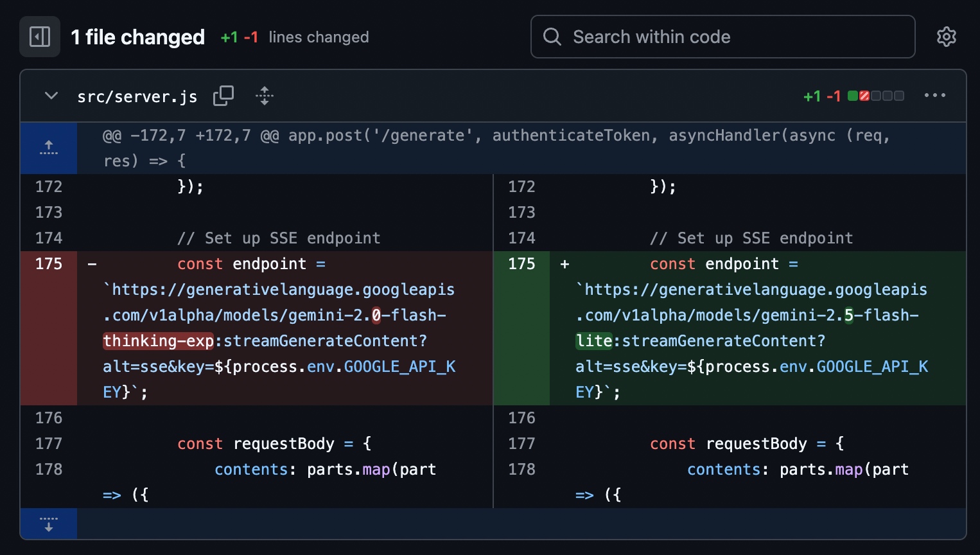Expand hidden lines above line 172
The width and height of the screenshot is (980, 555).
pos(49,148)
